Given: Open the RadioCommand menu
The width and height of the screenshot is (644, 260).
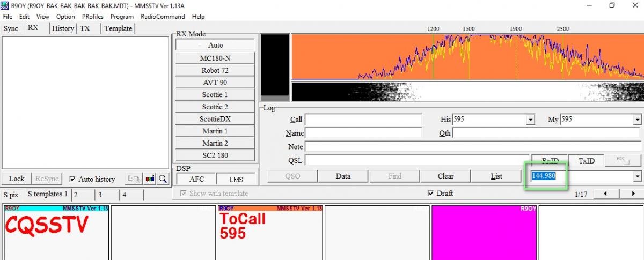Looking at the screenshot, I should click(163, 17).
